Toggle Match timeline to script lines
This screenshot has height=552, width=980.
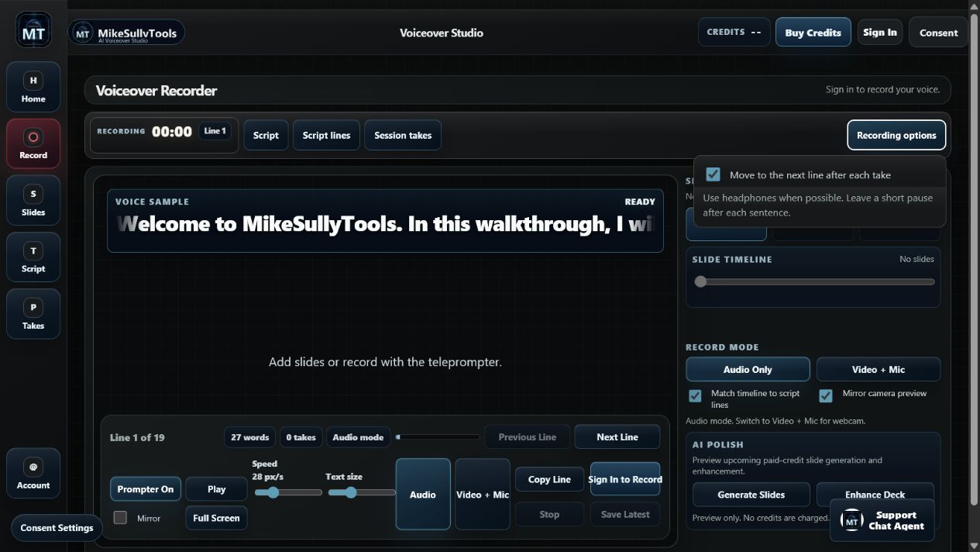coord(695,395)
